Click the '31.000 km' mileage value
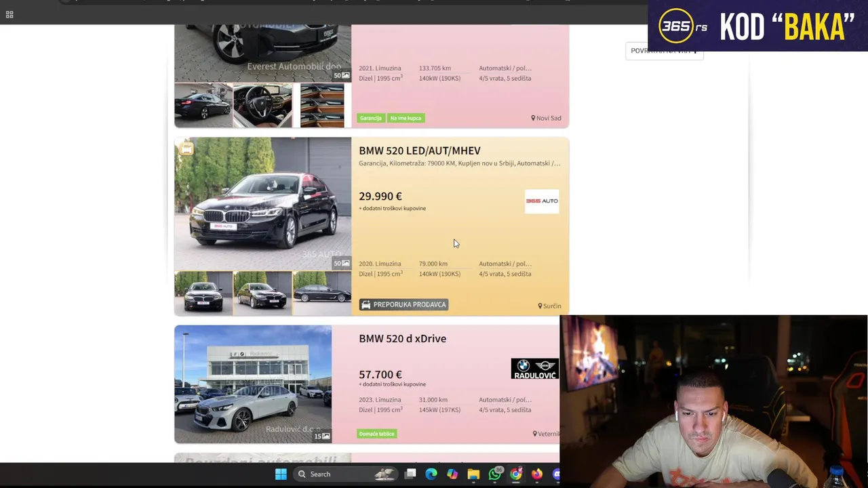 pyautogui.click(x=433, y=400)
